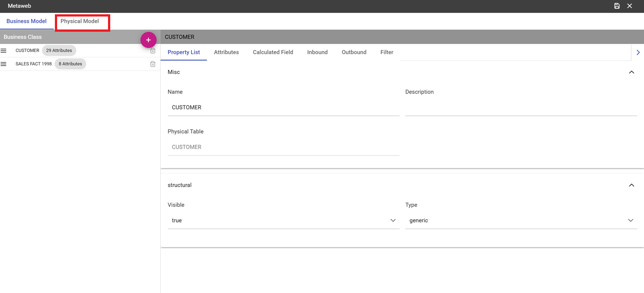Grab the CUSTOMER row reorder handle
The width and height of the screenshot is (644, 293).
(x=4, y=50)
